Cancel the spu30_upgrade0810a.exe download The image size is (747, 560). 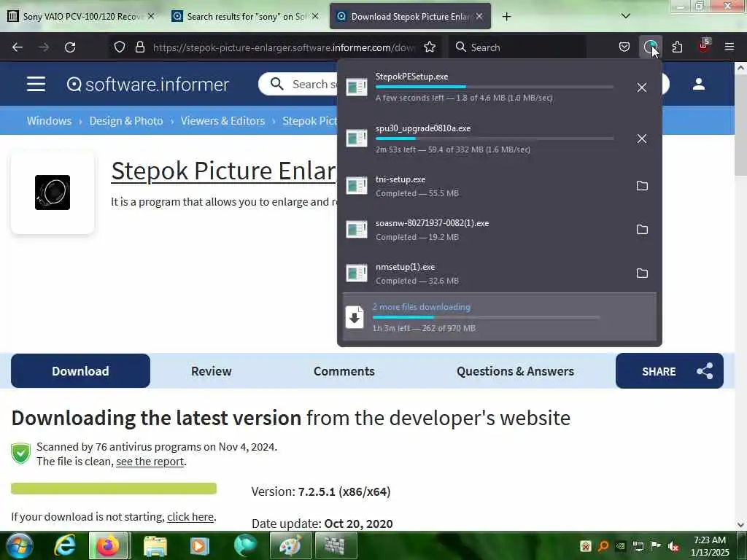(642, 139)
